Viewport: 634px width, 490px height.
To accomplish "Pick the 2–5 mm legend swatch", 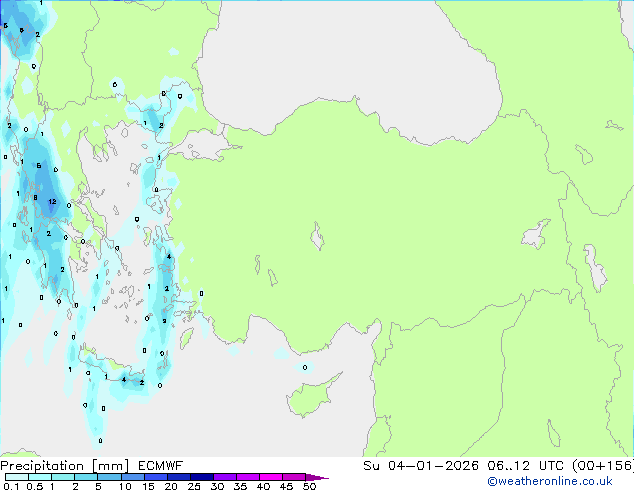I will point(86,477).
